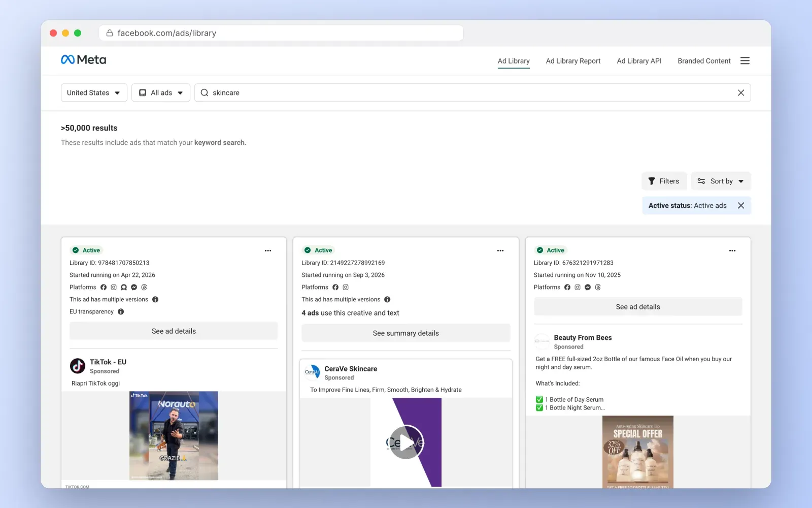Click the CeraVe Skincare advertiser name
The width and height of the screenshot is (812, 508).
[351, 369]
